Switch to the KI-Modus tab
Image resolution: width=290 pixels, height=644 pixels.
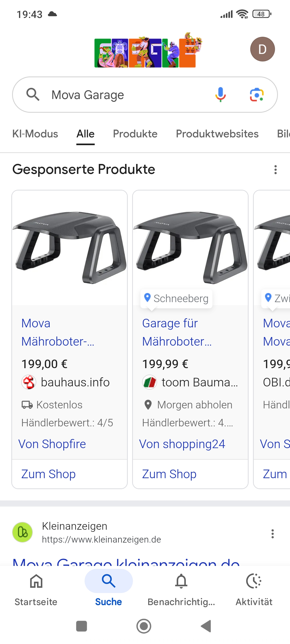pyautogui.click(x=35, y=134)
